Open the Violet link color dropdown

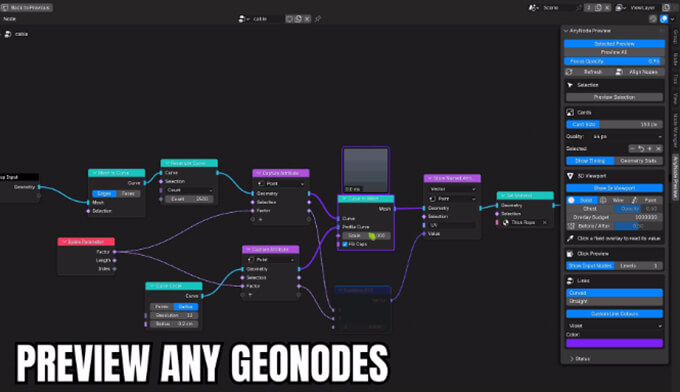(x=615, y=326)
